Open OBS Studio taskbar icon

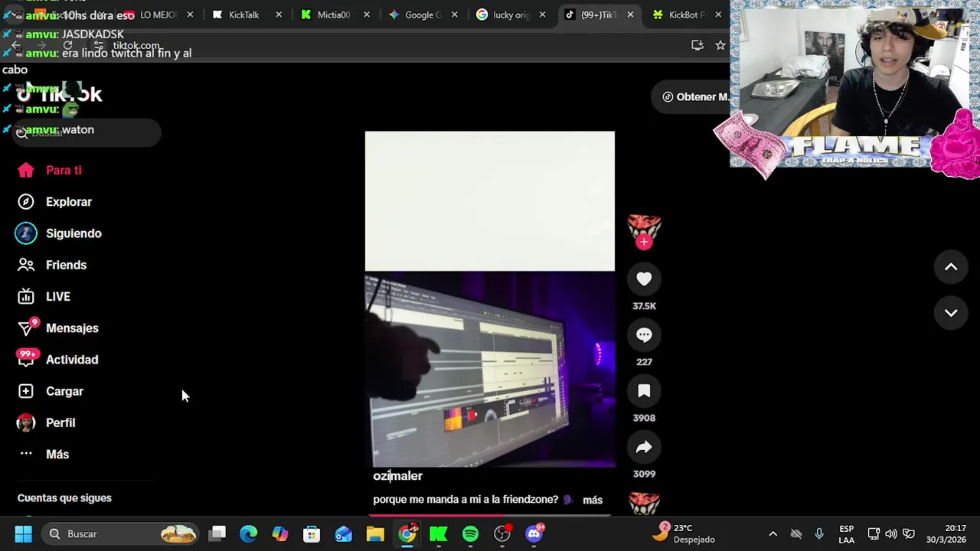click(x=502, y=533)
